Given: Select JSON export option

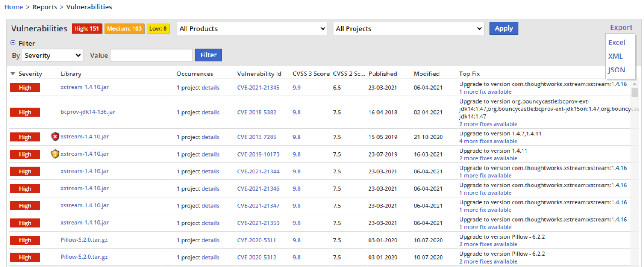Looking at the screenshot, I should click(616, 70).
